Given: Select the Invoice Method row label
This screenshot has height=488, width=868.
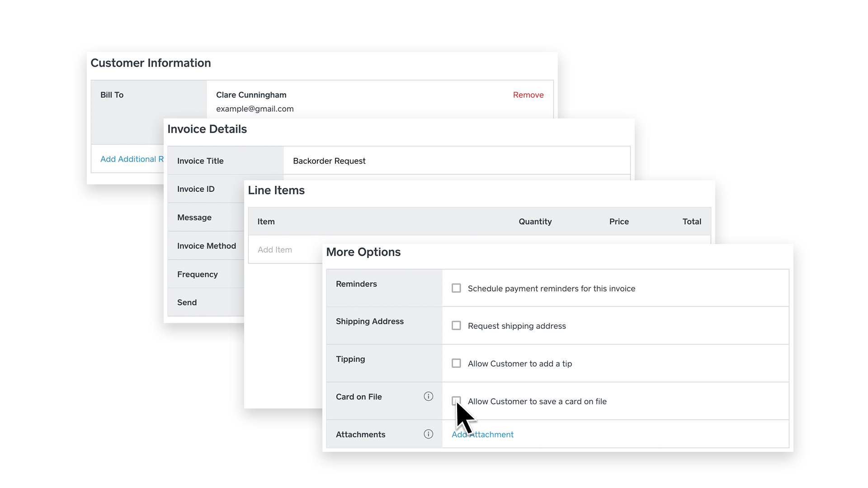Looking at the screenshot, I should [206, 246].
